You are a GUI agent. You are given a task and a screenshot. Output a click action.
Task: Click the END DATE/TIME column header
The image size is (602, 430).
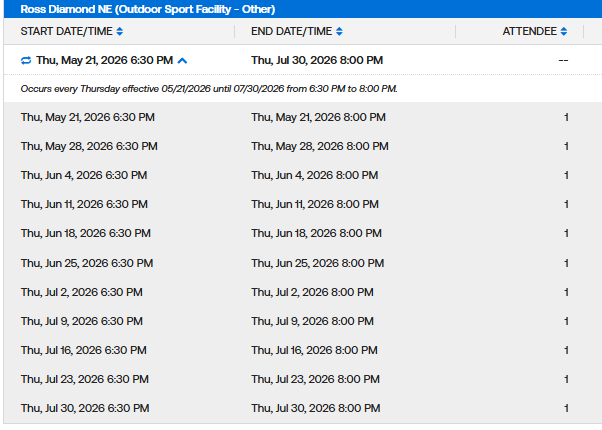(291, 32)
